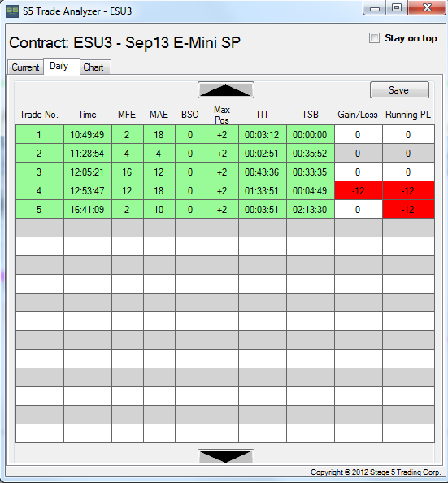This screenshot has height=483, width=448.
Task: Close the Trade Analyzer window
Action: point(427,7)
